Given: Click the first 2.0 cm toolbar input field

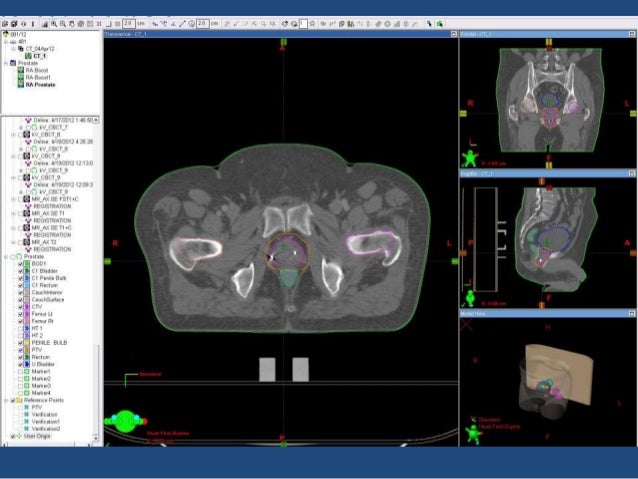Looking at the screenshot, I should 129,24.
